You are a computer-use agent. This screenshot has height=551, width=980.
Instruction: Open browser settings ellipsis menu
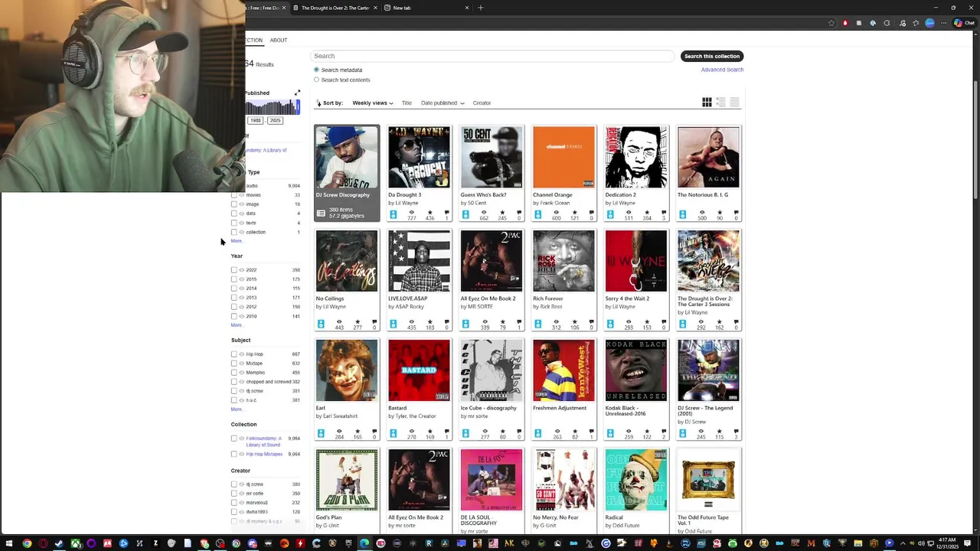click(942, 23)
